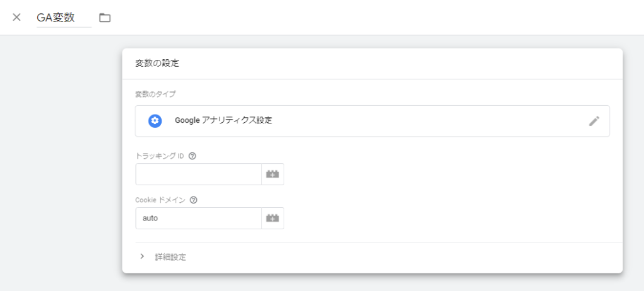Expand the 詳細設定 section chevron

click(142, 256)
